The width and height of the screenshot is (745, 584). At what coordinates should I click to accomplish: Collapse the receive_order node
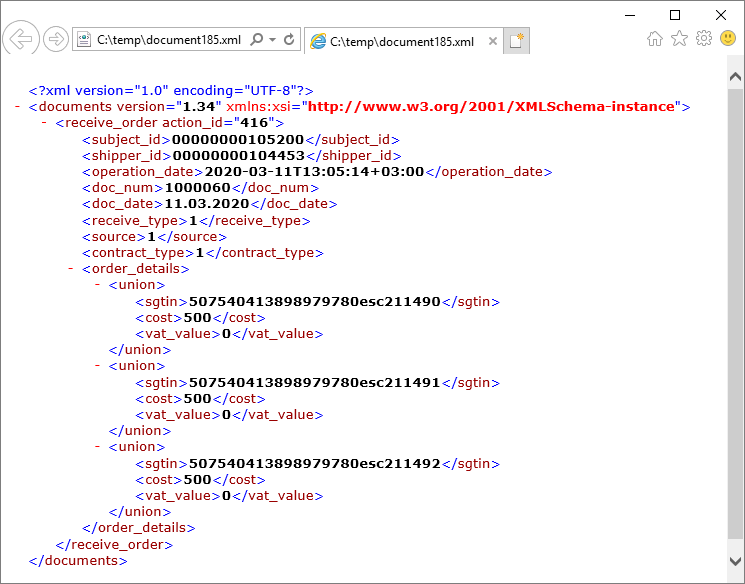[x=44, y=123]
